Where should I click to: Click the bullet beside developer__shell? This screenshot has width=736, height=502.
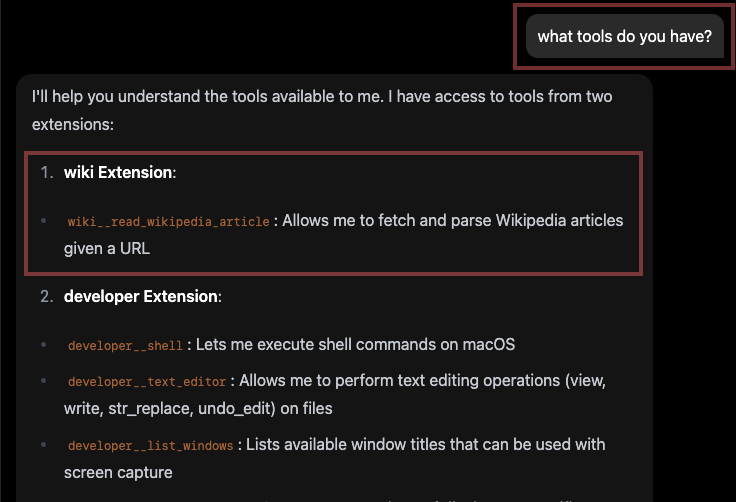[44, 345]
